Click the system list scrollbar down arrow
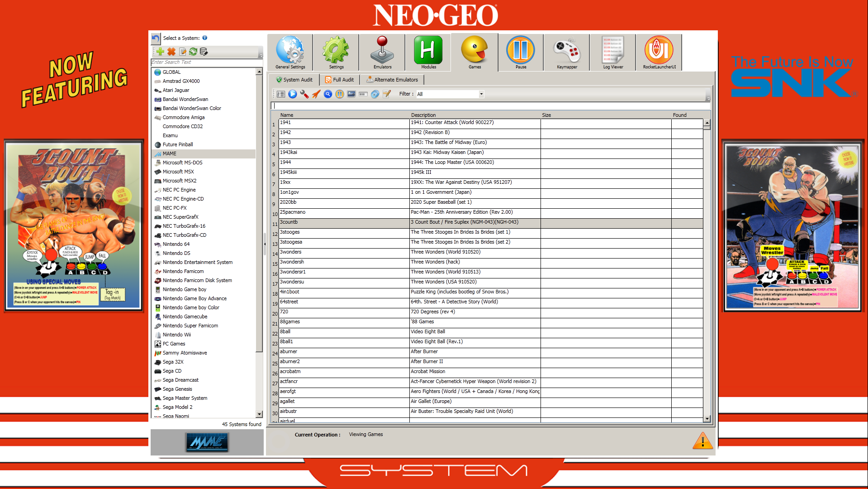Viewport: 868px width, 489px height. click(259, 414)
